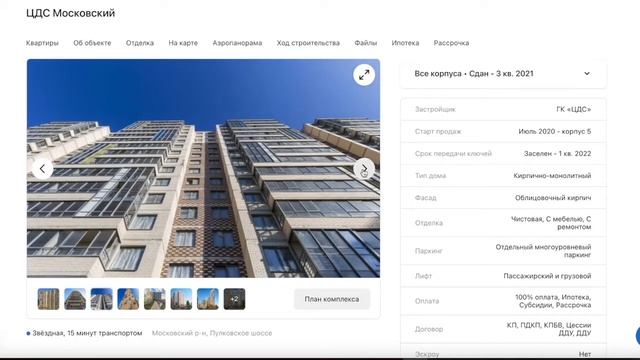Viewport: 640px width, 360px height.
Task: Click Московский р-н, Пулковское шоссе address
Action: click(212, 333)
